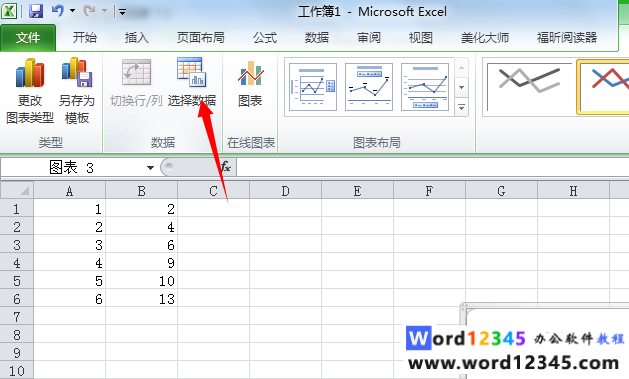Select column H header
The image size is (629, 379).
click(573, 191)
